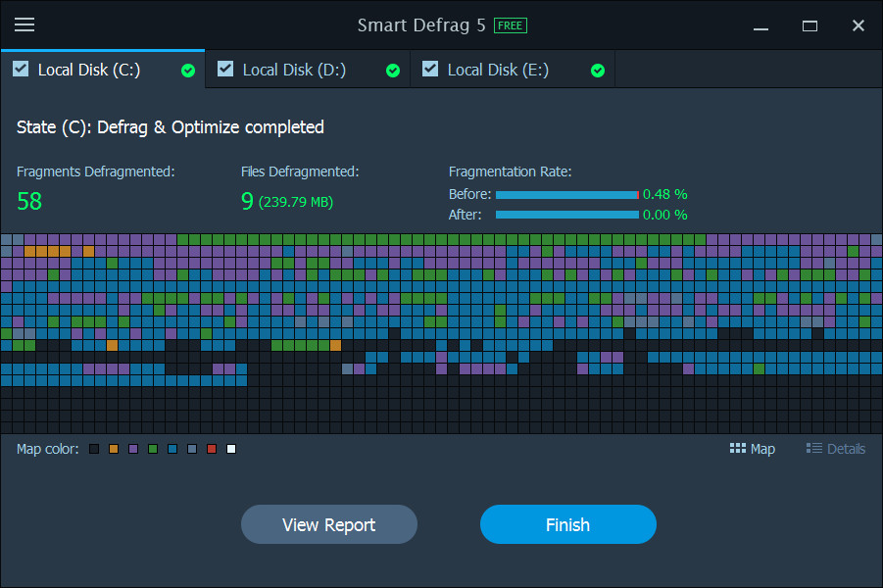Click the 0.00 % after value
This screenshot has height=588, width=883.
click(665, 215)
